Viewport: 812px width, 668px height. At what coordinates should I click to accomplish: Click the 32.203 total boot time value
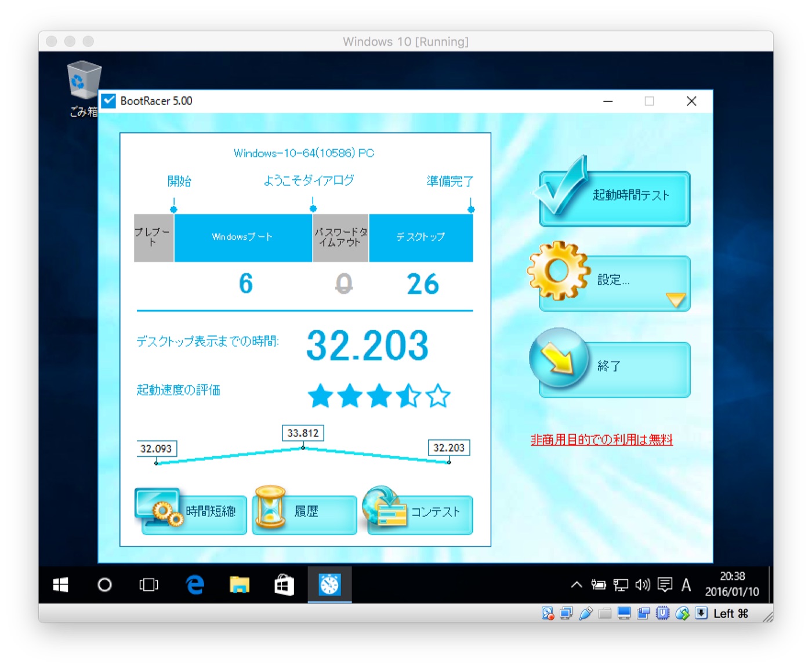367,345
